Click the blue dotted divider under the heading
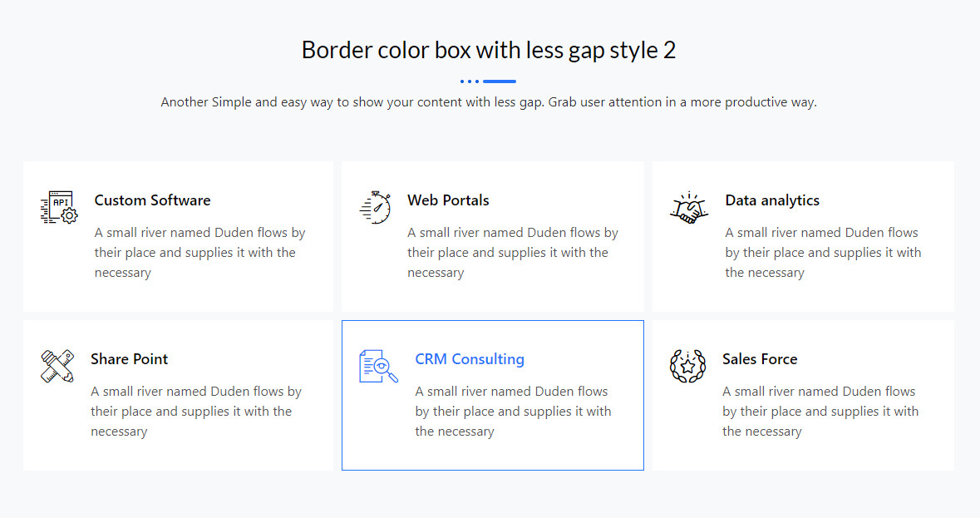Screen dimensions: 980x518 [x=488, y=81]
